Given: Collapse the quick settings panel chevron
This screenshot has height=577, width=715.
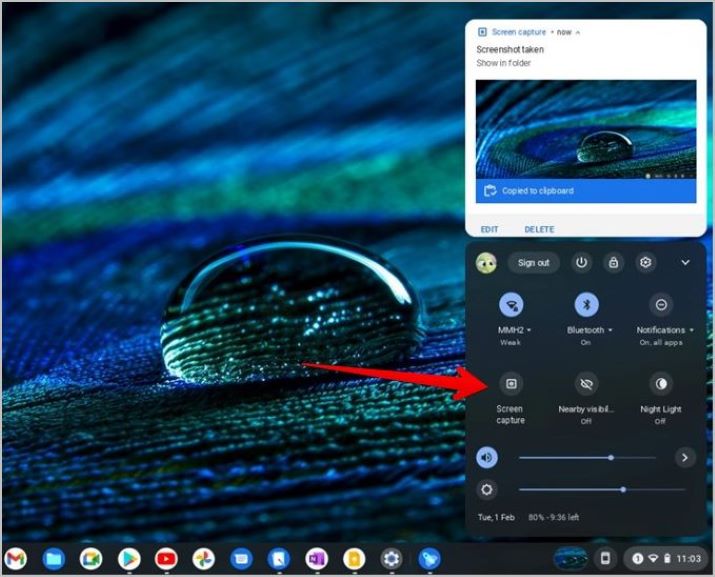Looking at the screenshot, I should click(x=685, y=263).
